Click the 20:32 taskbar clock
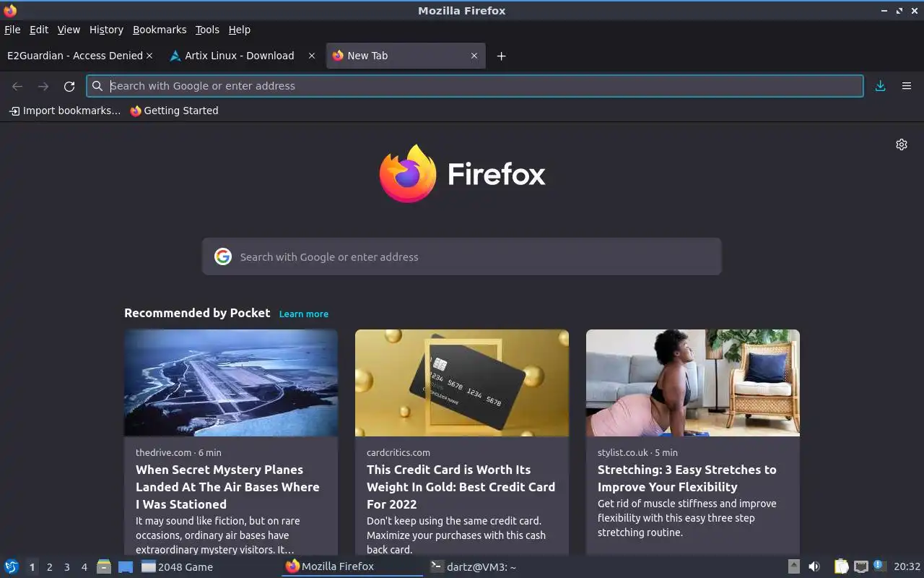The image size is (924, 578). (907, 566)
